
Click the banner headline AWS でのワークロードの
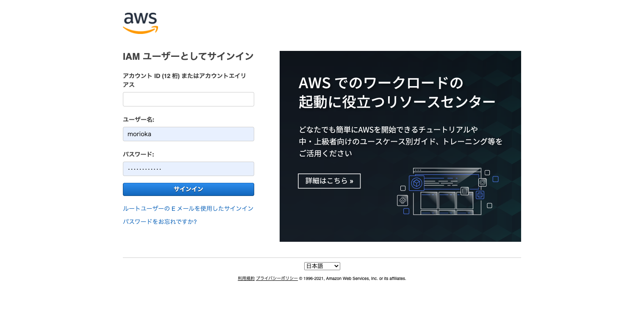[380, 83]
